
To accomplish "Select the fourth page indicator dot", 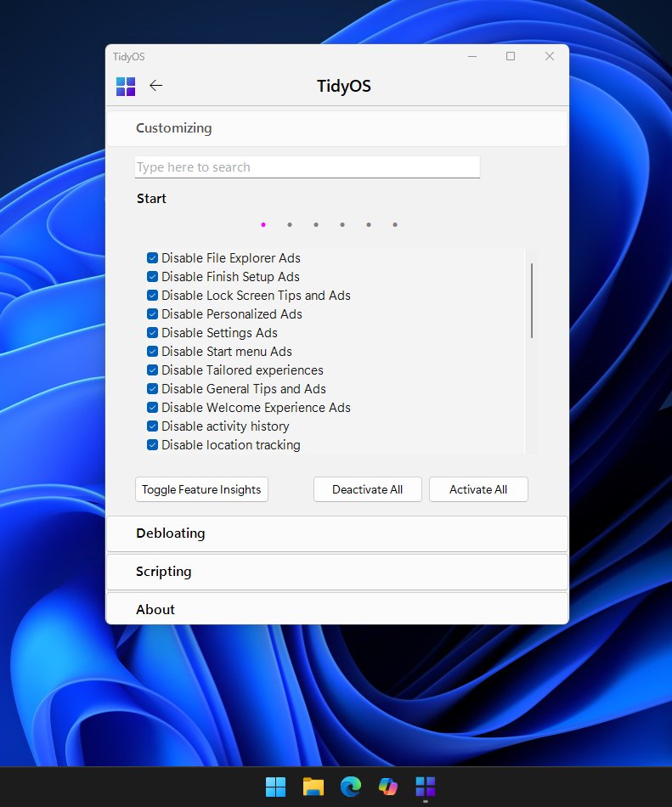I will click(342, 225).
